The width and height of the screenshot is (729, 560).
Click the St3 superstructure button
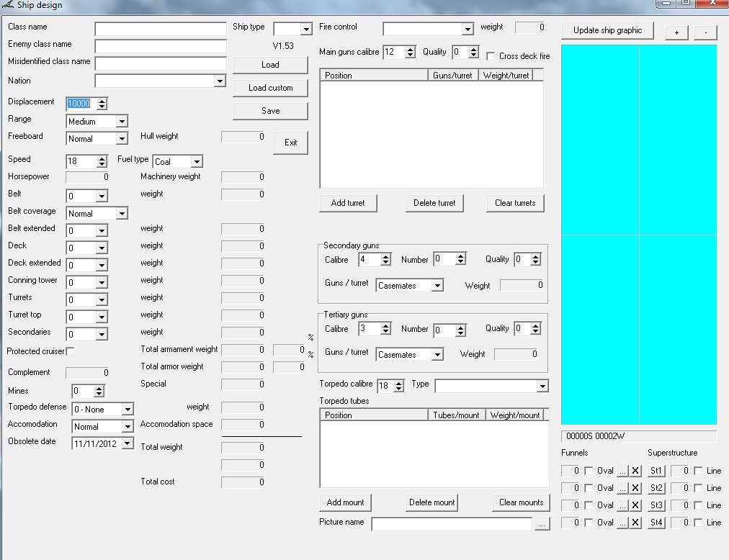coord(656,505)
